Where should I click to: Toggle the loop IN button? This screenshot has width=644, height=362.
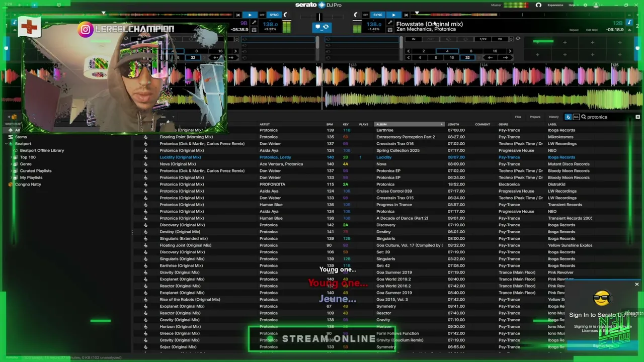(414, 39)
